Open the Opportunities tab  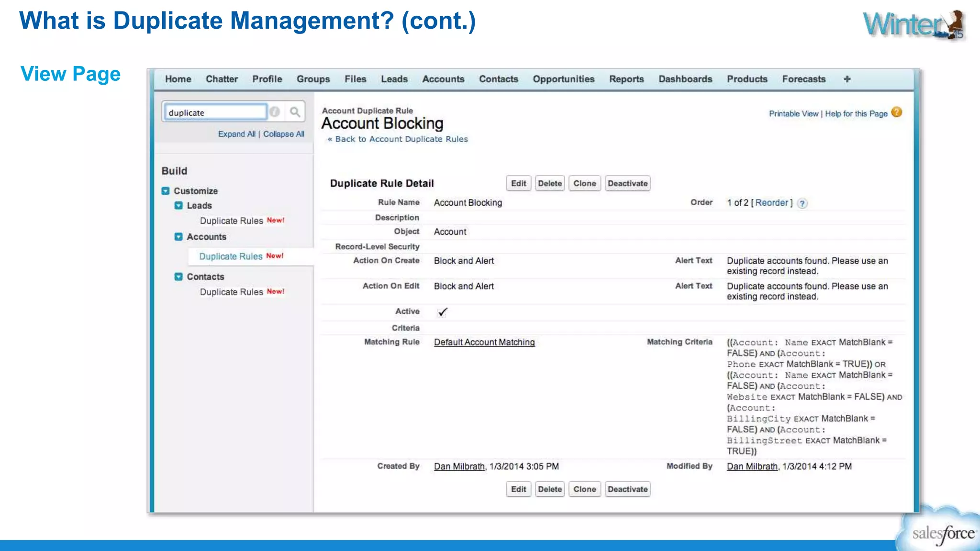[x=564, y=79]
